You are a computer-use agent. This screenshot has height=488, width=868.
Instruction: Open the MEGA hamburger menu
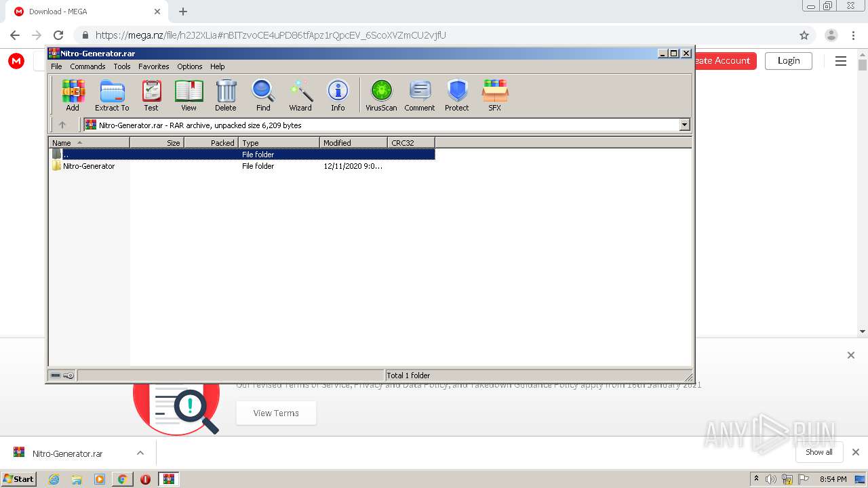(841, 61)
